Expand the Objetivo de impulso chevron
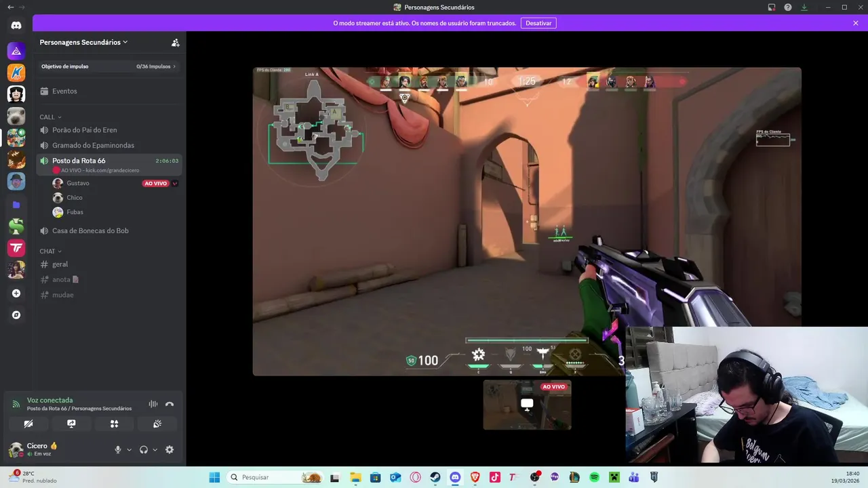The image size is (868, 488). pos(174,66)
